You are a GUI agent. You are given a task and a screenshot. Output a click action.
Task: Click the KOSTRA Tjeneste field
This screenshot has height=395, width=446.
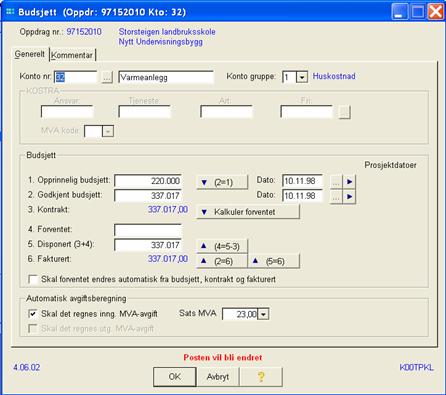click(144, 112)
